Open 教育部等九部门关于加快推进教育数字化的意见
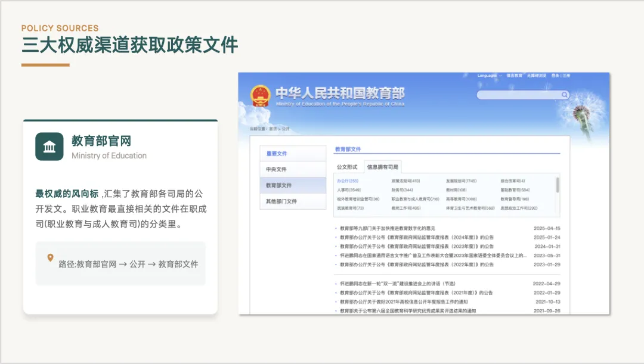644x364 pixels. coord(388,228)
